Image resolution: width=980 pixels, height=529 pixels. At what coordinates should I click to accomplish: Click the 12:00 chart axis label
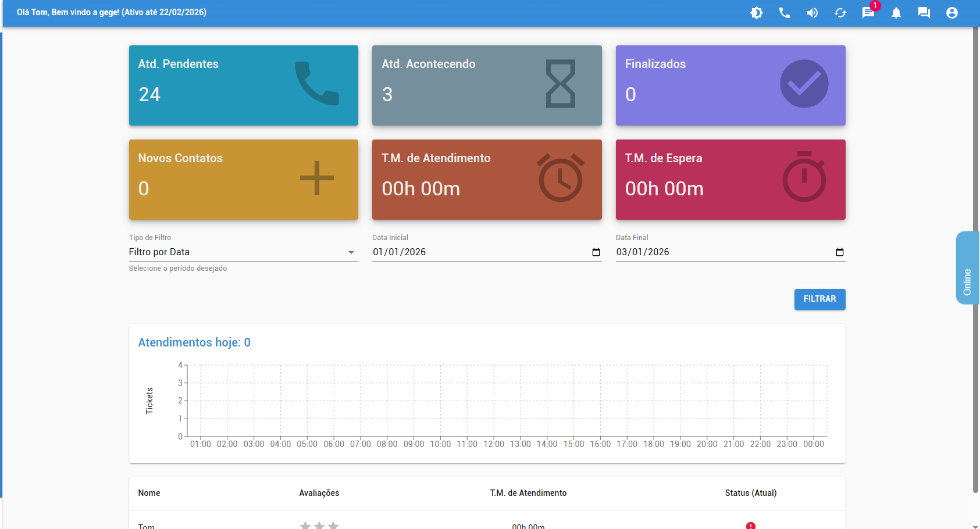click(x=494, y=444)
